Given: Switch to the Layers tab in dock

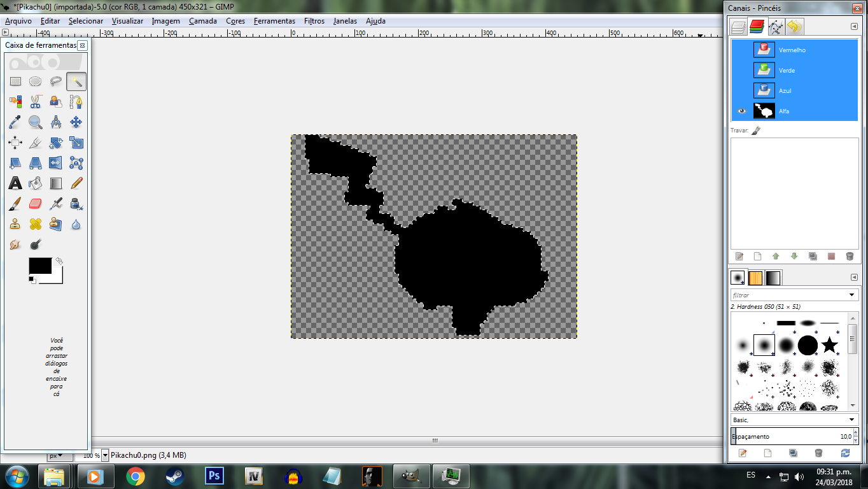Looking at the screenshot, I should (738, 27).
